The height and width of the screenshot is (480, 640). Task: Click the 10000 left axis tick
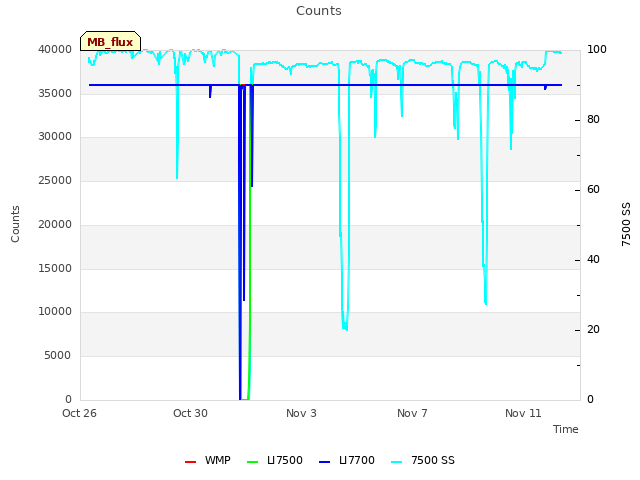tap(55, 311)
